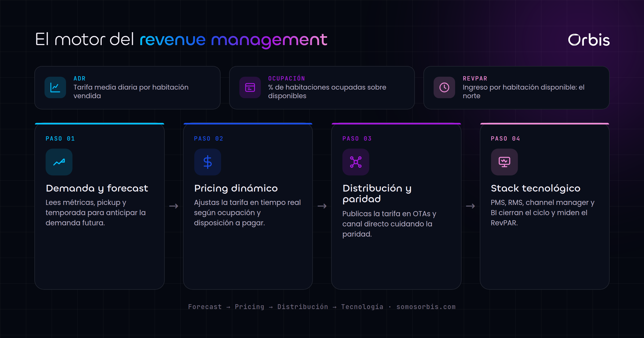Click 'Forecast' in the footer line
The width and height of the screenshot is (644, 338).
click(205, 307)
